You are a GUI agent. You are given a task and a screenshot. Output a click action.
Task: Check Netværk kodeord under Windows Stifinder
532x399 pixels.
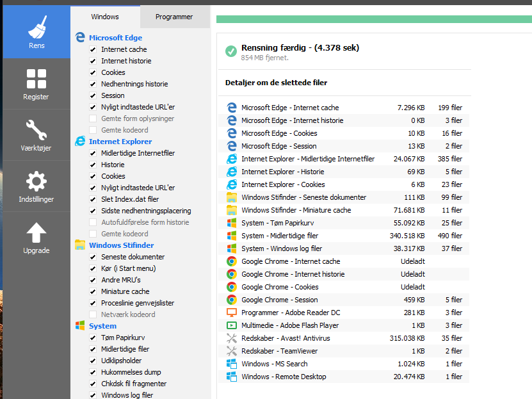93,314
